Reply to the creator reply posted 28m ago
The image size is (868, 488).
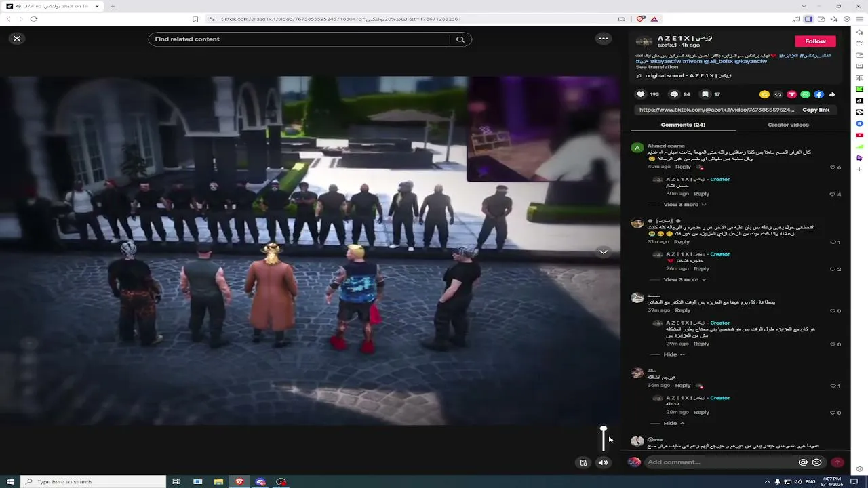point(701,412)
